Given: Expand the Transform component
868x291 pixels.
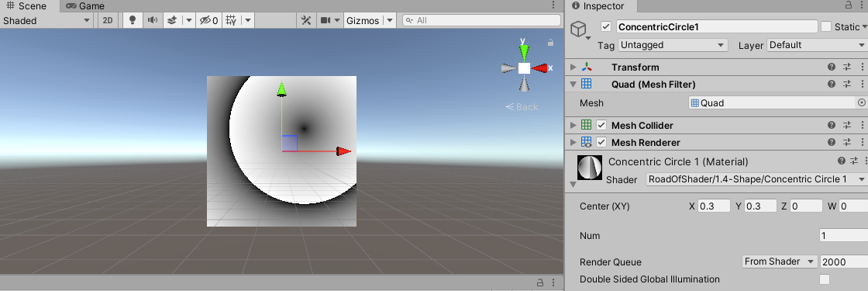Looking at the screenshot, I should coord(573,67).
